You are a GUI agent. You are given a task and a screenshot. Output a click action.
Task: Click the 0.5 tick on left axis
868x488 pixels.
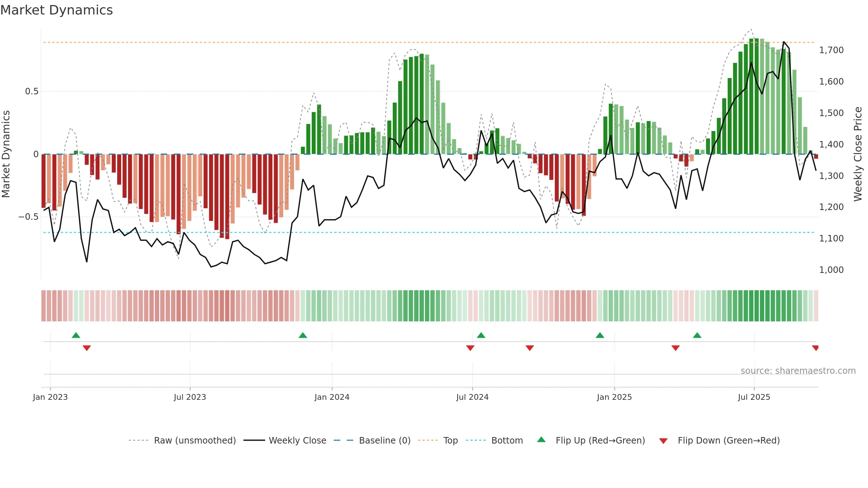[x=32, y=91]
